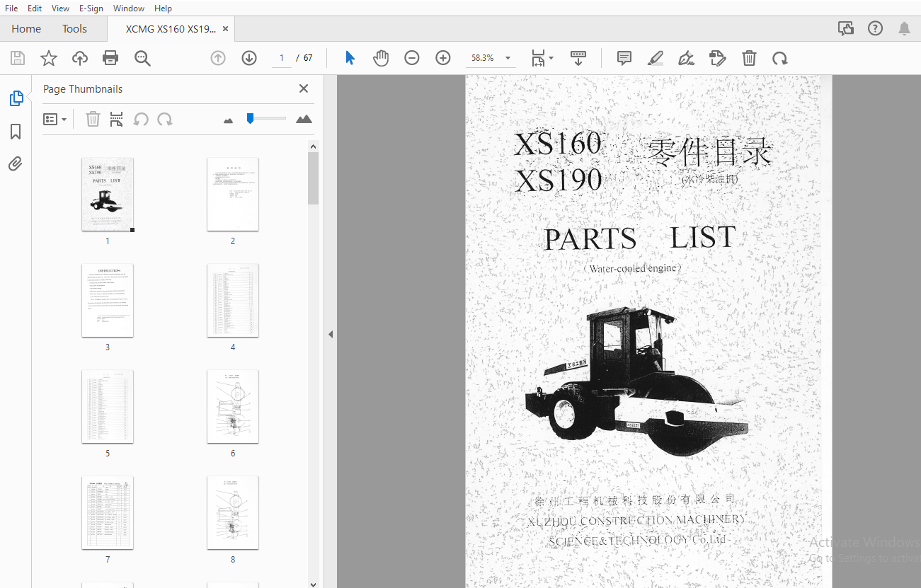Close the XCMG XS160 document tab
This screenshot has width=921, height=588.
click(x=225, y=29)
